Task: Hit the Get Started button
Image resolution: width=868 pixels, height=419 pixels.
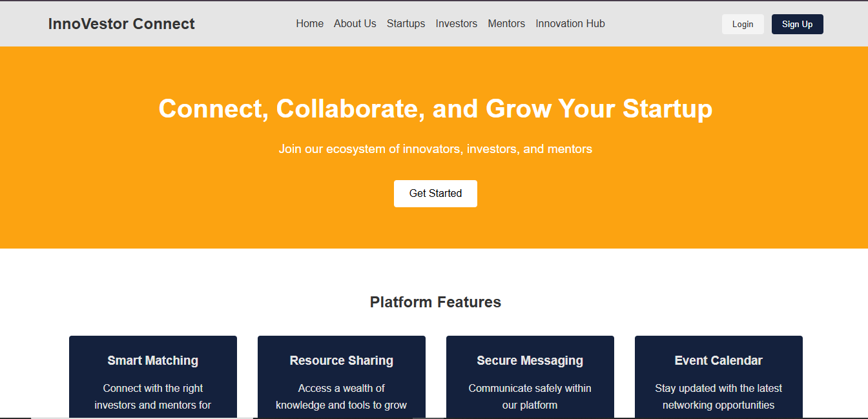Action: (435, 194)
